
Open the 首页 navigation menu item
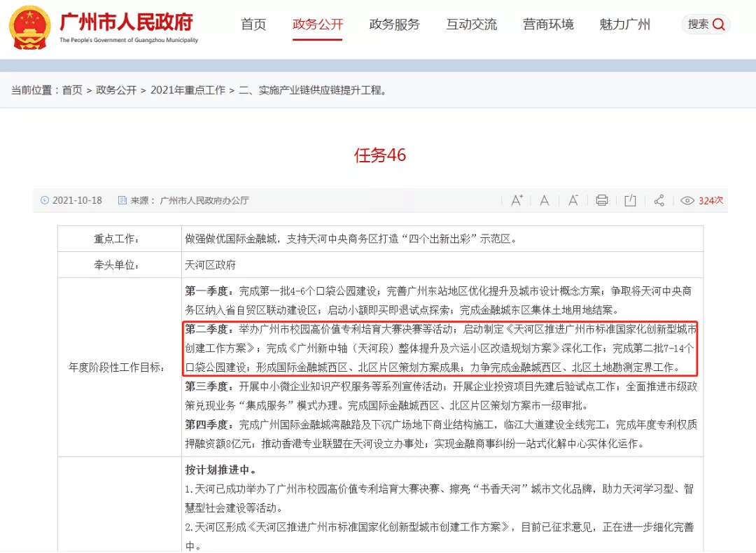pos(253,24)
